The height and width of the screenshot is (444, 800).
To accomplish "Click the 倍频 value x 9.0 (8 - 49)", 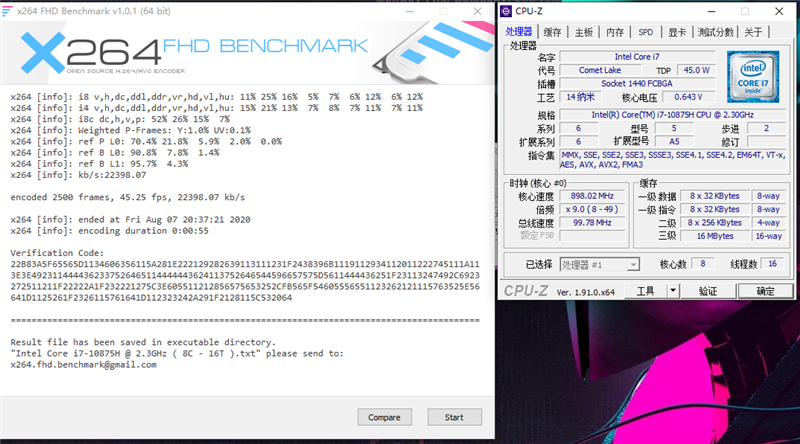I will click(592, 209).
